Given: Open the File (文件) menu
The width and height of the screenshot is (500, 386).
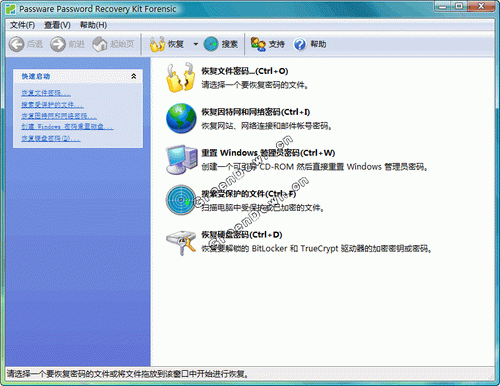Looking at the screenshot, I should 22,25.
